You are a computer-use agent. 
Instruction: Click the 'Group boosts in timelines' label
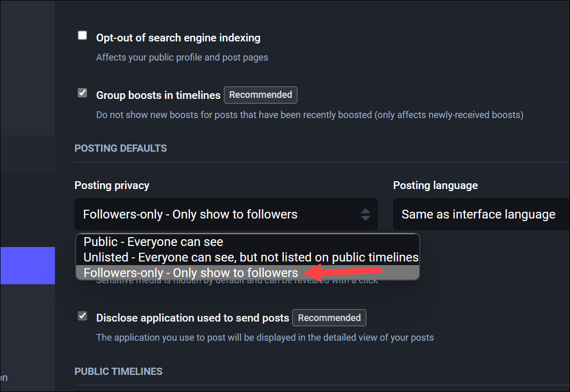pos(158,95)
